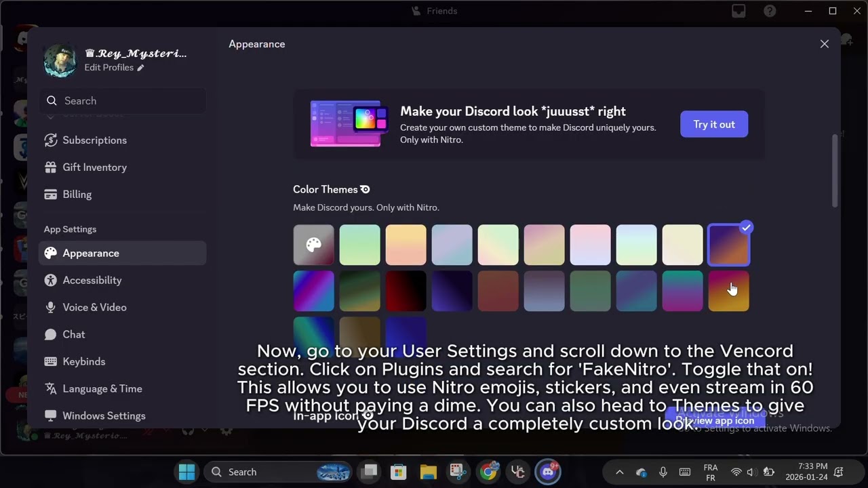Viewport: 868px width, 488px height.
Task: Click the Voice & Video microphone icon
Action: [50, 308]
